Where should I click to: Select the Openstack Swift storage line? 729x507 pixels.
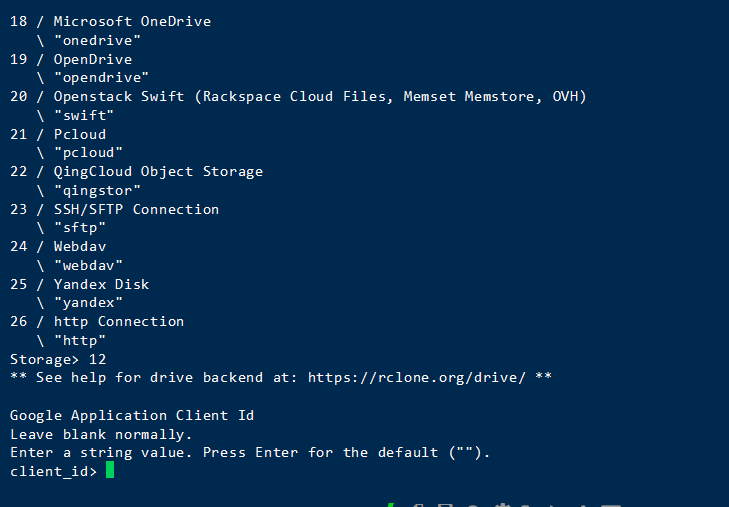tap(320, 96)
